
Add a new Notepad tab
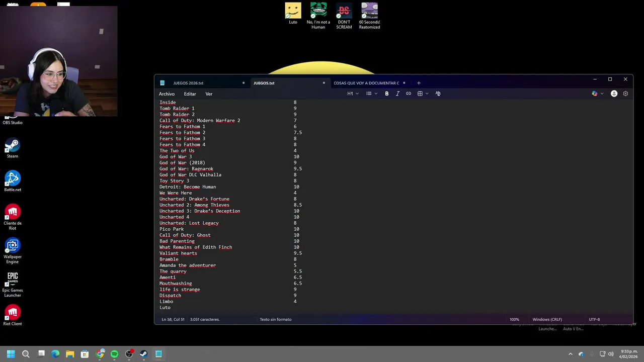[419, 83]
